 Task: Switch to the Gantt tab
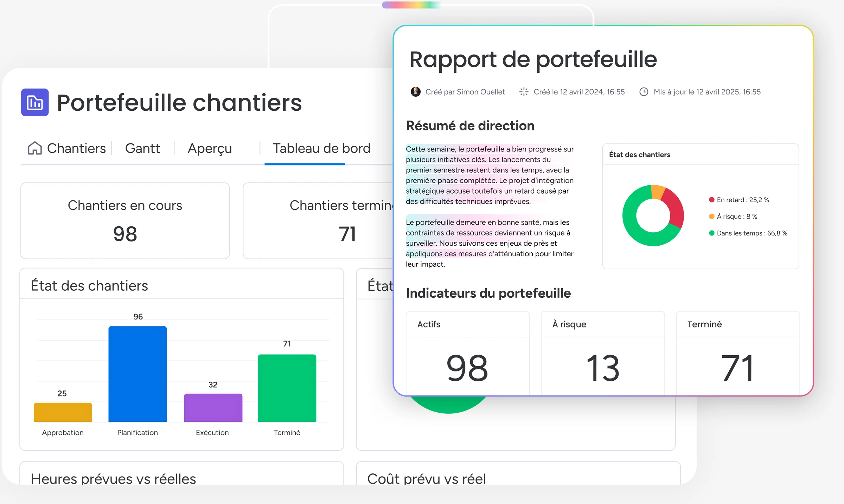(142, 148)
